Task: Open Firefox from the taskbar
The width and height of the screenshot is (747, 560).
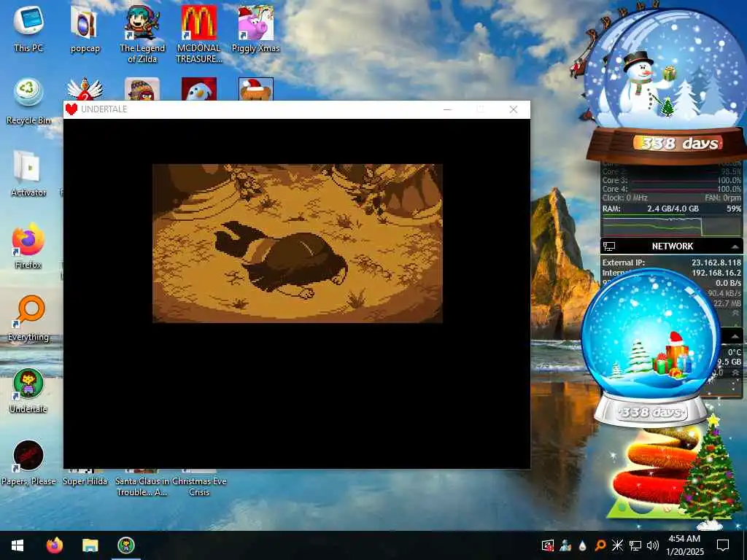Action: 54,545
